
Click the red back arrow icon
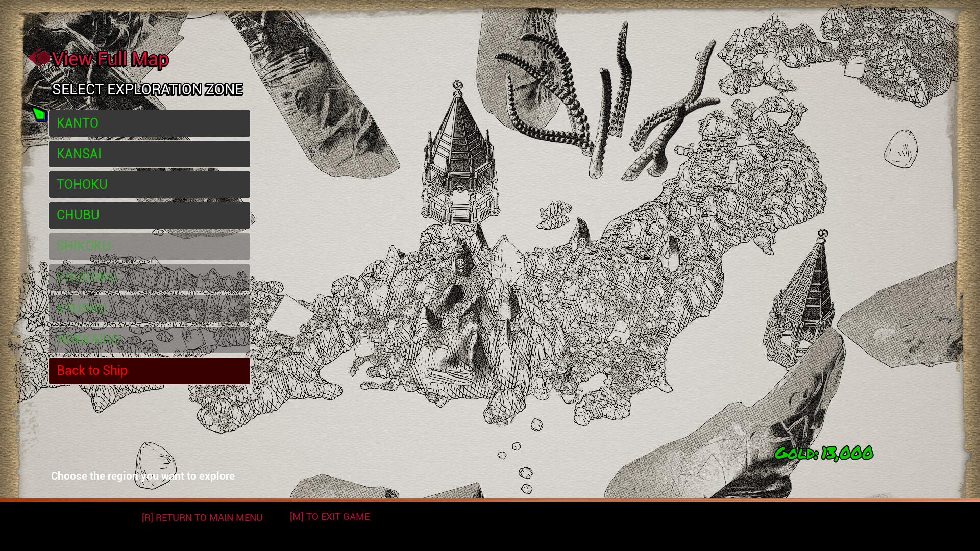pyautogui.click(x=38, y=58)
